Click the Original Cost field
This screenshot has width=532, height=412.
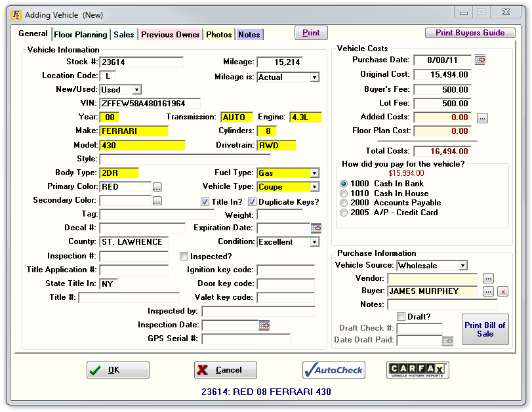442,75
